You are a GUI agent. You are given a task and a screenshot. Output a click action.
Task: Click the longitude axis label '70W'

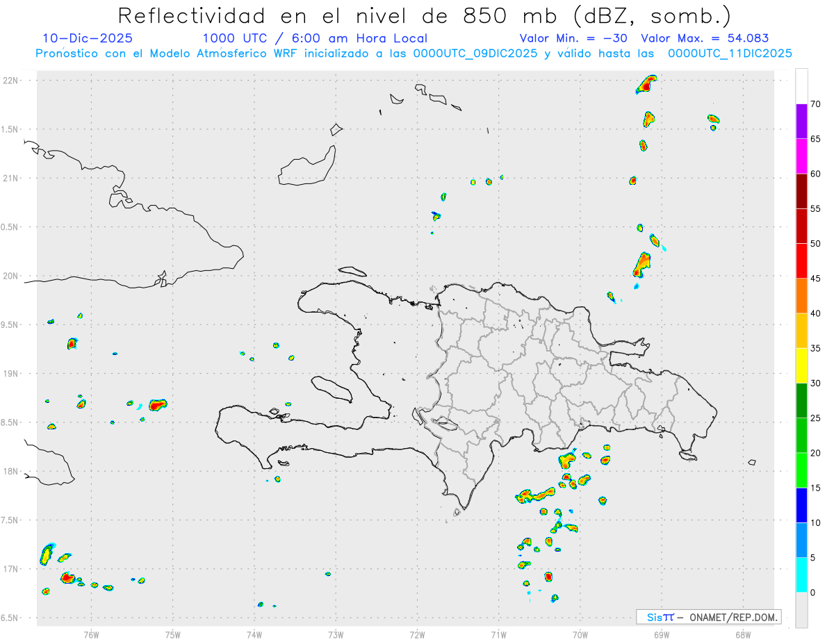coord(580,634)
